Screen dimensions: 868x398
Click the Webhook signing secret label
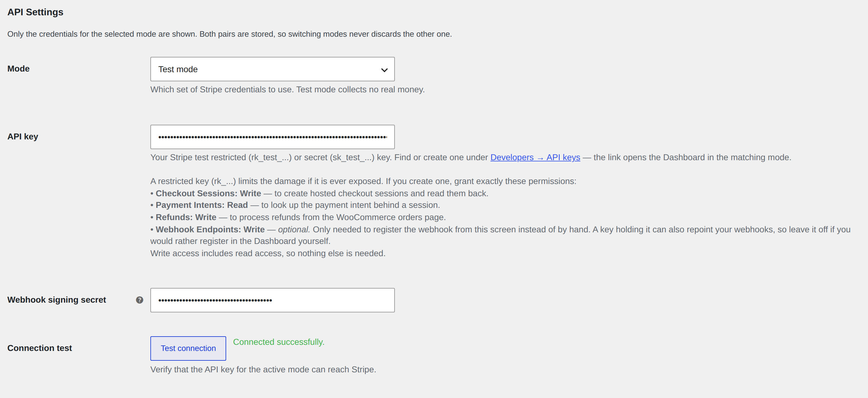point(57,300)
